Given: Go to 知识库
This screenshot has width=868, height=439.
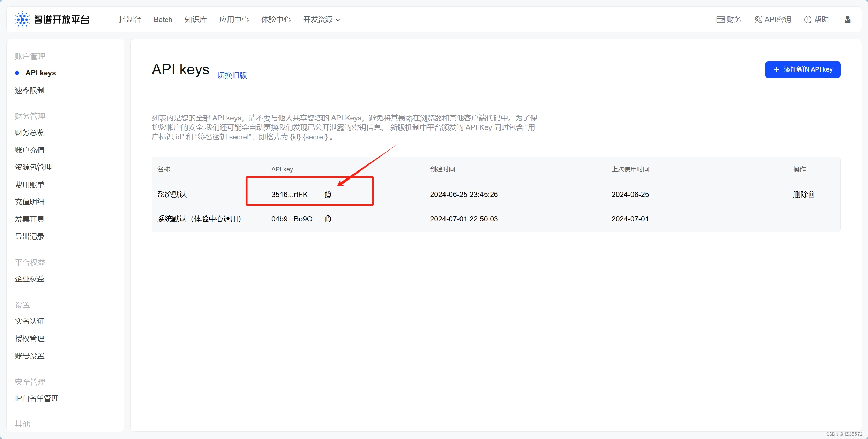Looking at the screenshot, I should (196, 20).
